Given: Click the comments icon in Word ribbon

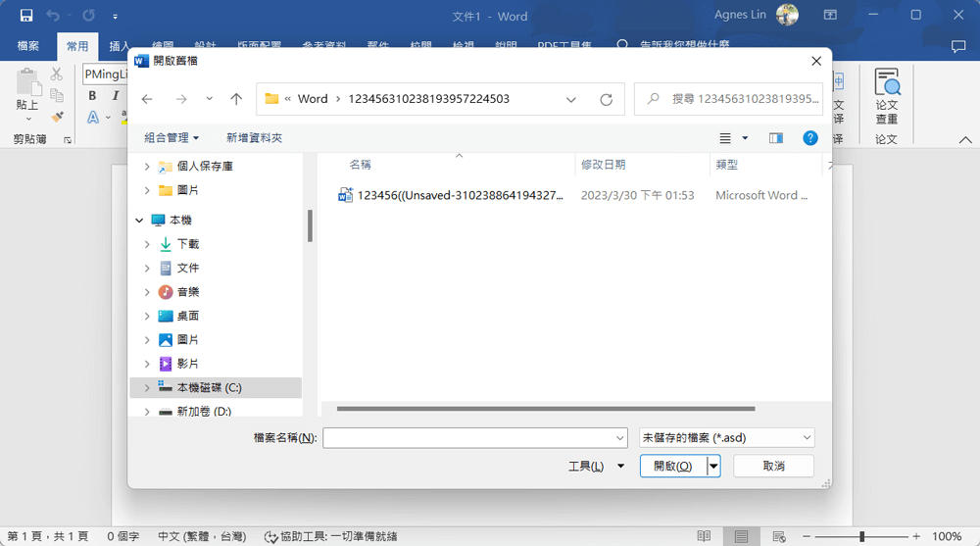Looking at the screenshot, I should [958, 46].
